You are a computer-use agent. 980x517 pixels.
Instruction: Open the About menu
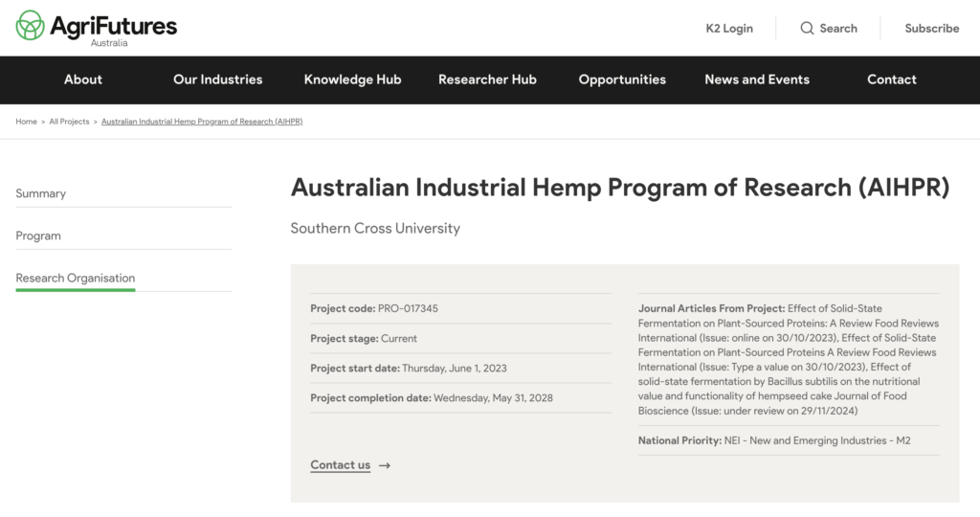pos(83,79)
